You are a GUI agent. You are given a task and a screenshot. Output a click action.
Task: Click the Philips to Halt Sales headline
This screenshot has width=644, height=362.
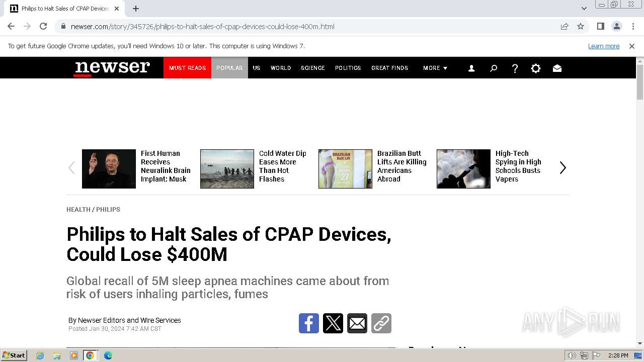[x=229, y=244]
